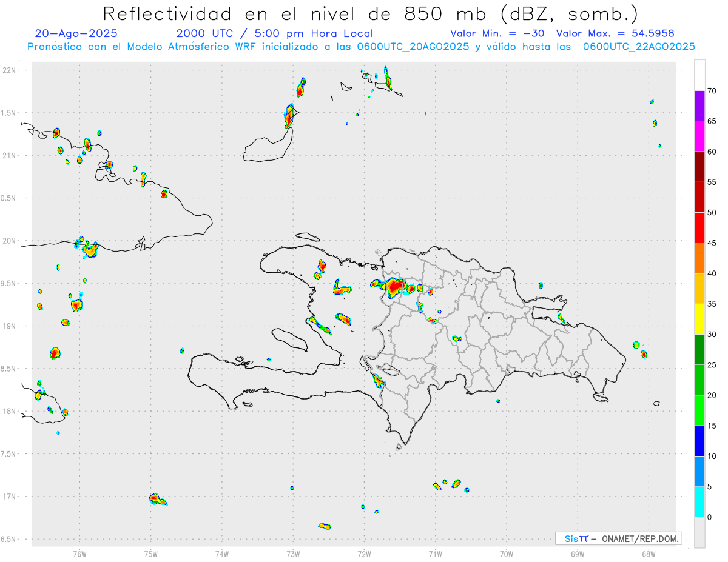The width and height of the screenshot is (728, 562).
Task: Click the '18N' latitude label
Action: point(10,411)
